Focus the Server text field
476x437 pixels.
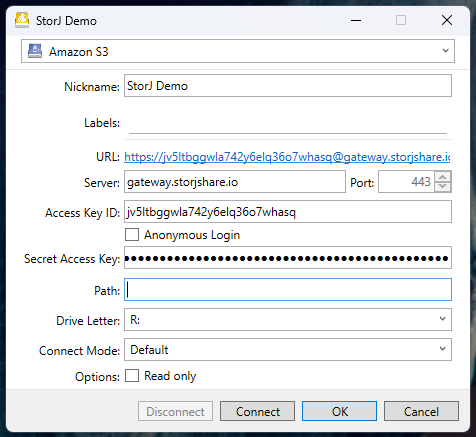[235, 182]
